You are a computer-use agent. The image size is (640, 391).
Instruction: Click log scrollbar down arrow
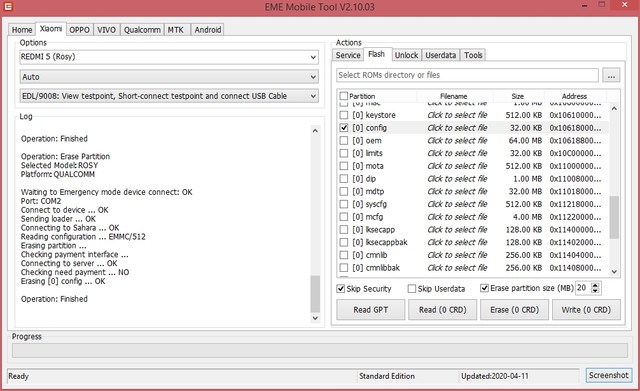315,318
